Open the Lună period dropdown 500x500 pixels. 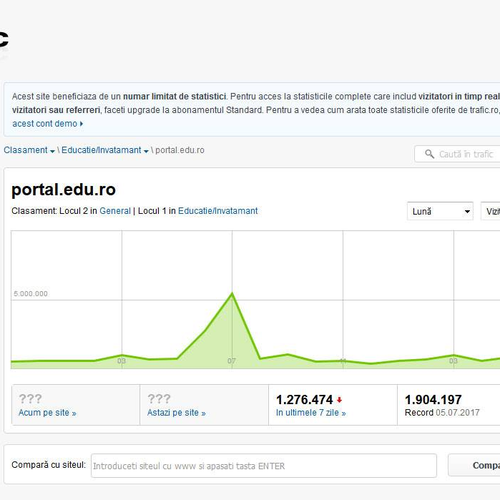(440, 211)
